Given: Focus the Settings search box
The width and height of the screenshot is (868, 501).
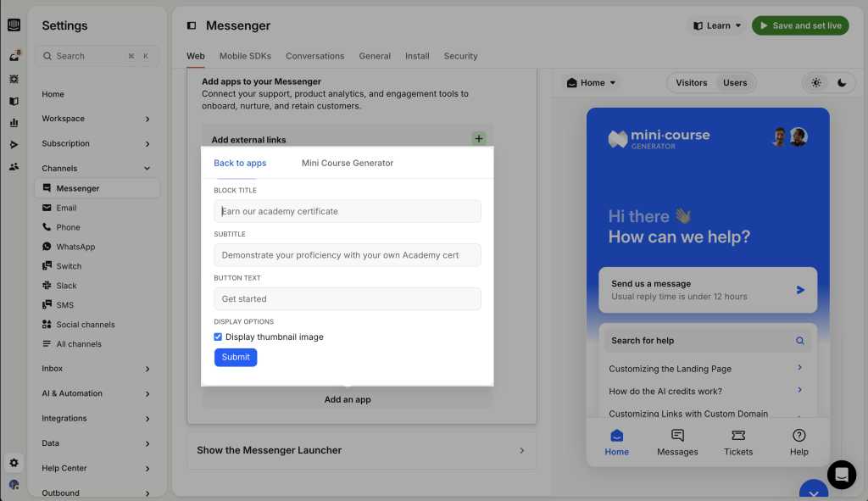Looking at the screenshot, I should (97, 56).
